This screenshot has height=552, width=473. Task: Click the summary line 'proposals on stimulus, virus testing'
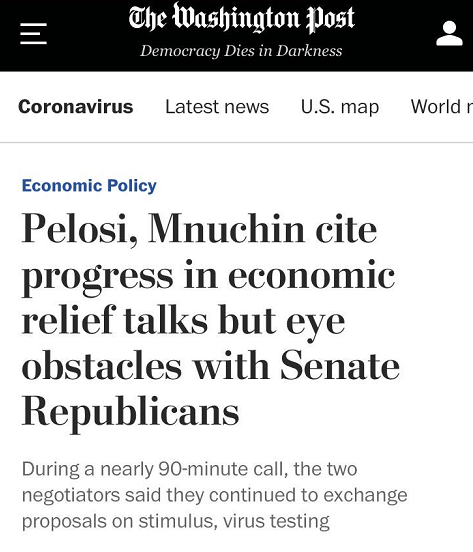click(x=176, y=521)
